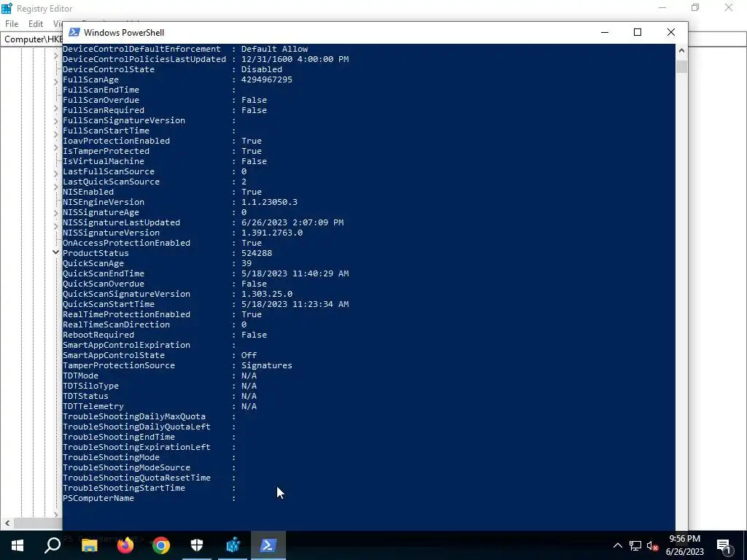Open Google Chrome from the taskbar
The width and height of the screenshot is (747, 560).
[x=161, y=545]
